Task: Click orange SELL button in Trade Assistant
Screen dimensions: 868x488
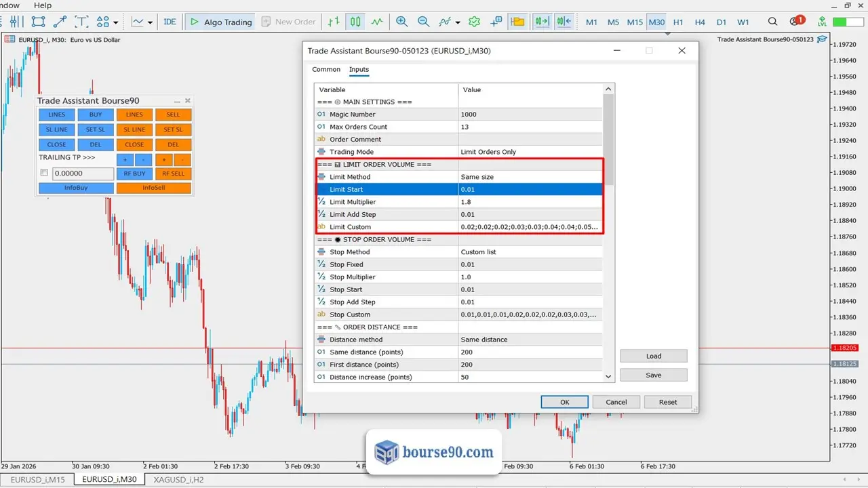Action: (173, 115)
